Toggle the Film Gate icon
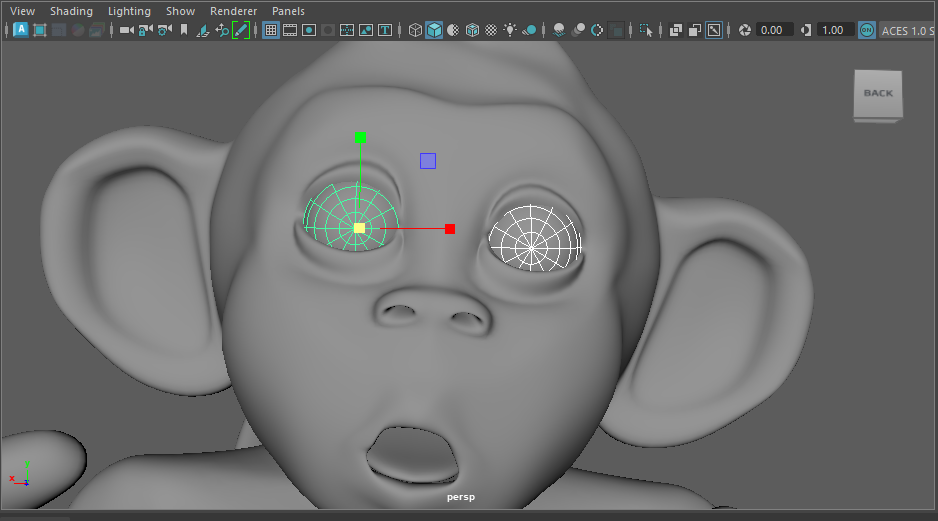This screenshot has width=938, height=521. click(290, 30)
